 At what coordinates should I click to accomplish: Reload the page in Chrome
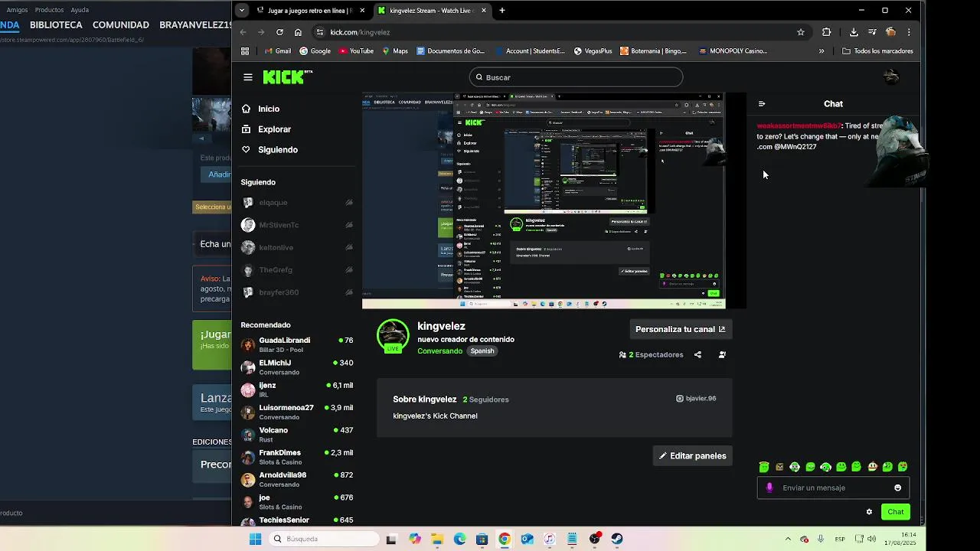[279, 32]
